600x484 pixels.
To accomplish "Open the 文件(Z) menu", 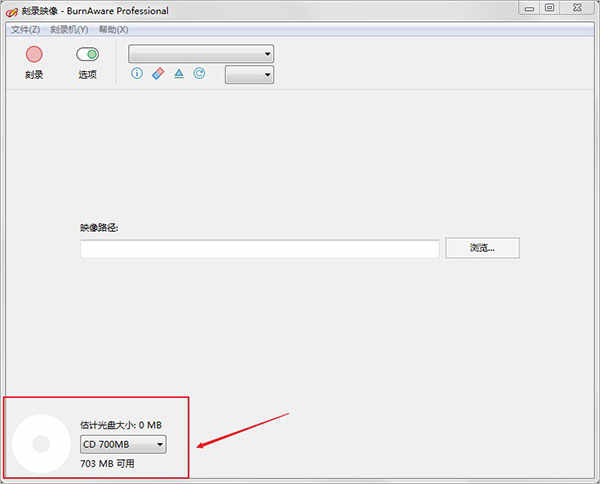I will click(x=25, y=29).
